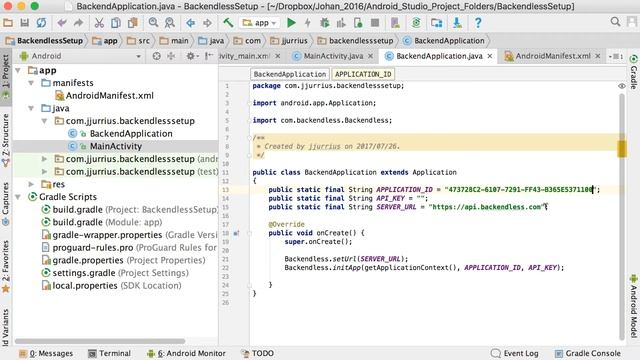
Task: Redo the last action
Action: pos(78,23)
